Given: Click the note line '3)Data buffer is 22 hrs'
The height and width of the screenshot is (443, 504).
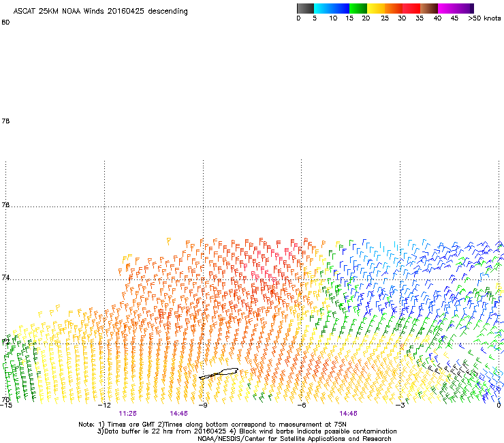Looking at the screenshot, I should pos(247,431).
